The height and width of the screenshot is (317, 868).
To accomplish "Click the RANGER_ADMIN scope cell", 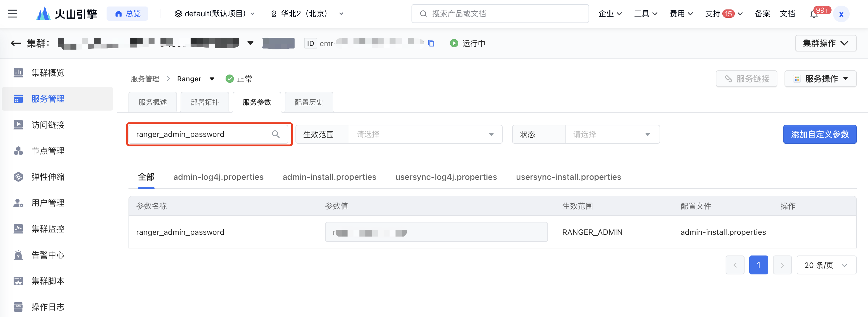I will 592,232.
